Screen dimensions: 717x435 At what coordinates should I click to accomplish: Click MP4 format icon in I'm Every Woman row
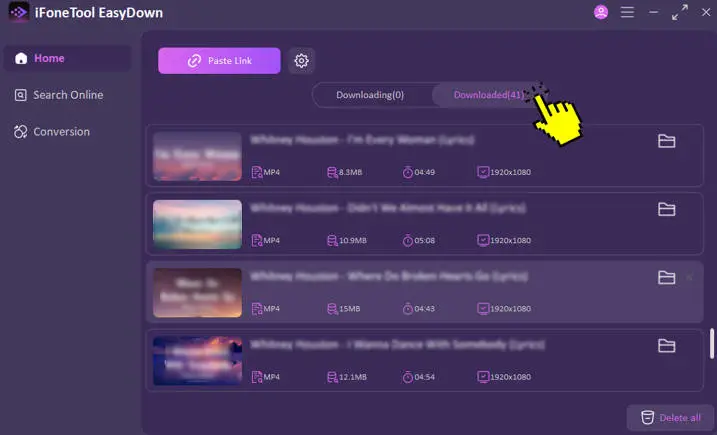pos(257,172)
